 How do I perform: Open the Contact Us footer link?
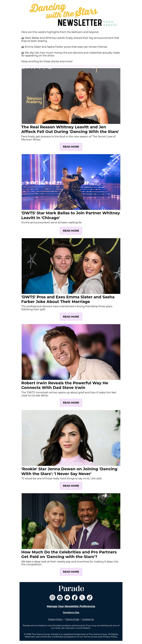coord(88,619)
